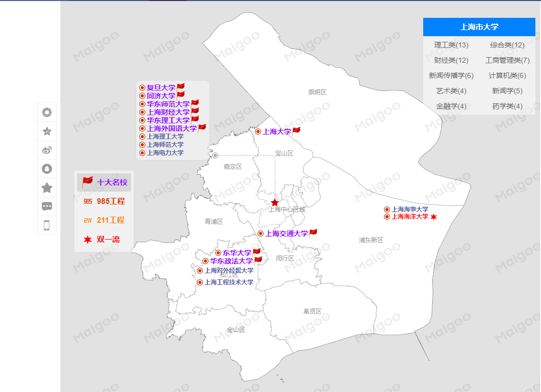Share via the WeChat Moments aperture icon
The width and height of the screenshot is (541, 392).
(47, 112)
